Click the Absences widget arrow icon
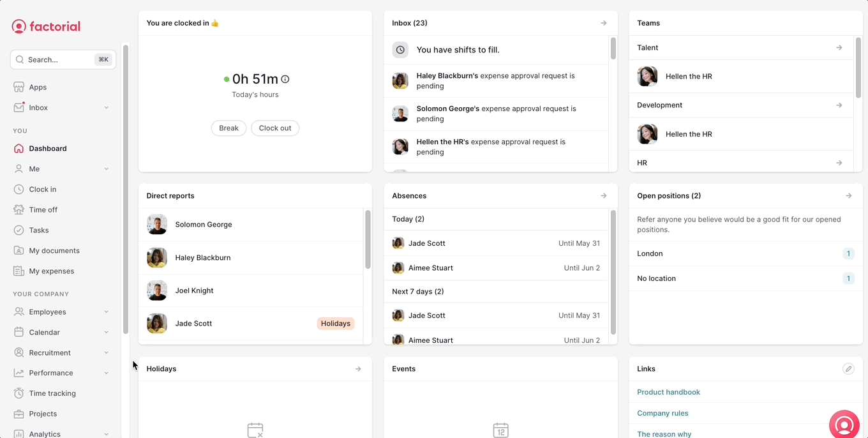The image size is (868, 438). 603,196
